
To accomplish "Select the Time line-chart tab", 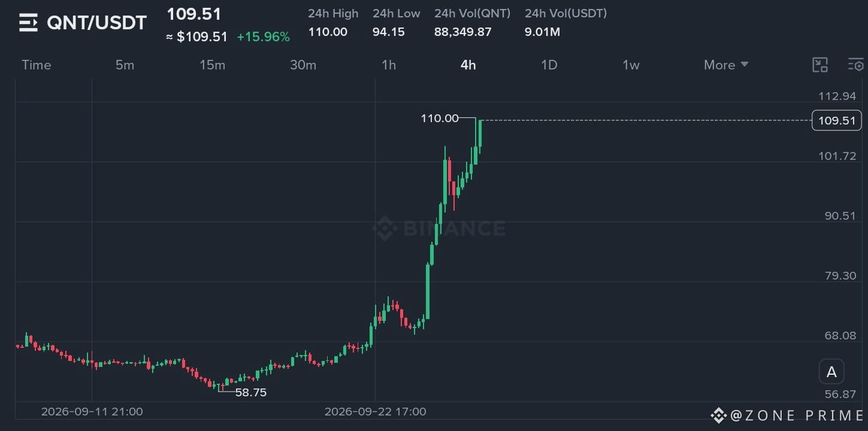I will pos(37,65).
